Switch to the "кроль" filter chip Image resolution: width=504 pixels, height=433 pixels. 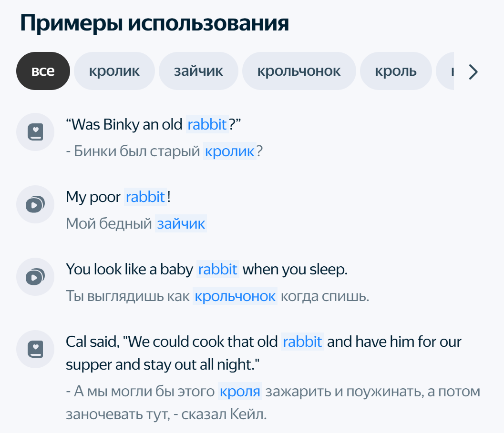(396, 71)
